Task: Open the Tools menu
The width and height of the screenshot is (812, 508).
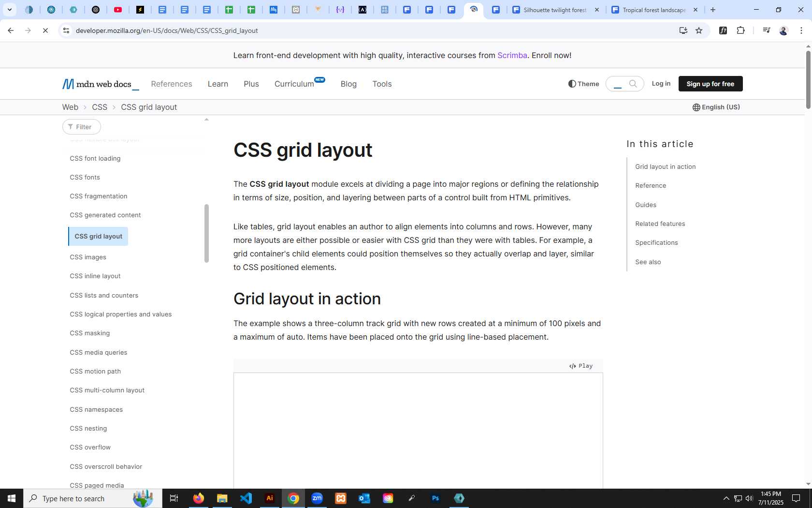Action: 382,84
